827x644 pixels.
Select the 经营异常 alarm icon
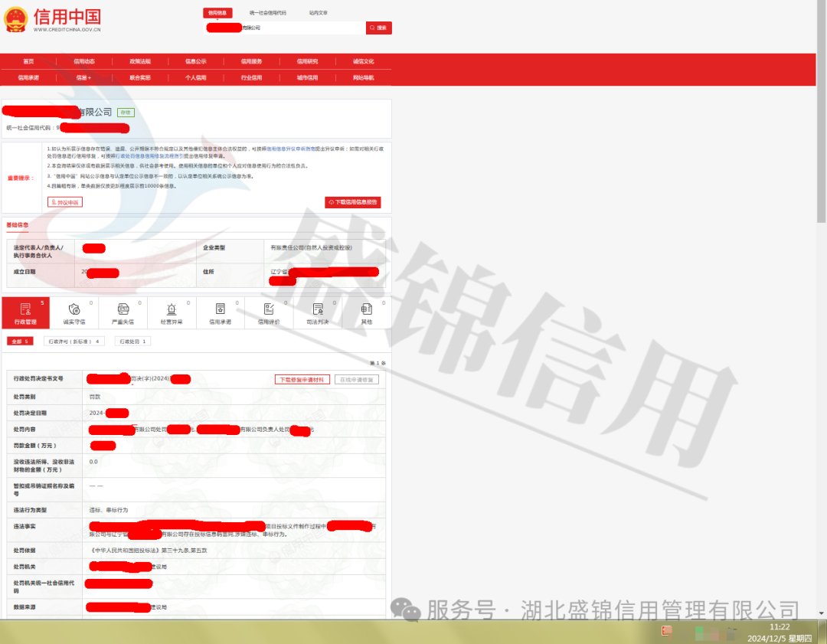[x=172, y=309]
